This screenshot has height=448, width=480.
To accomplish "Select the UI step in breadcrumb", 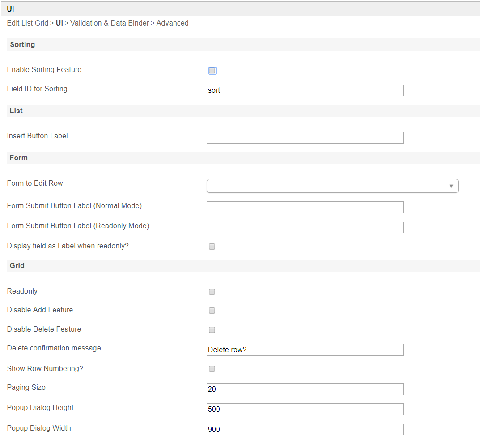I will 59,23.
